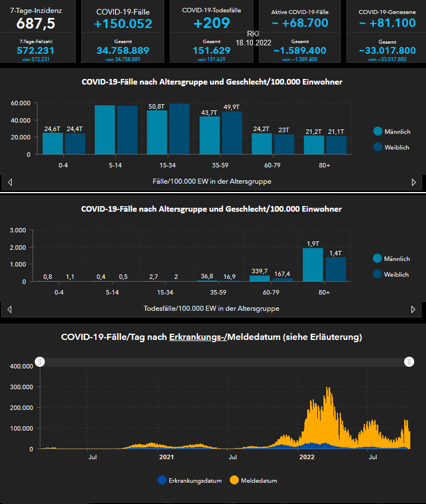Toggle the Erkrankungsdatum legend entry
The width and height of the screenshot is (426, 504).
point(189,480)
